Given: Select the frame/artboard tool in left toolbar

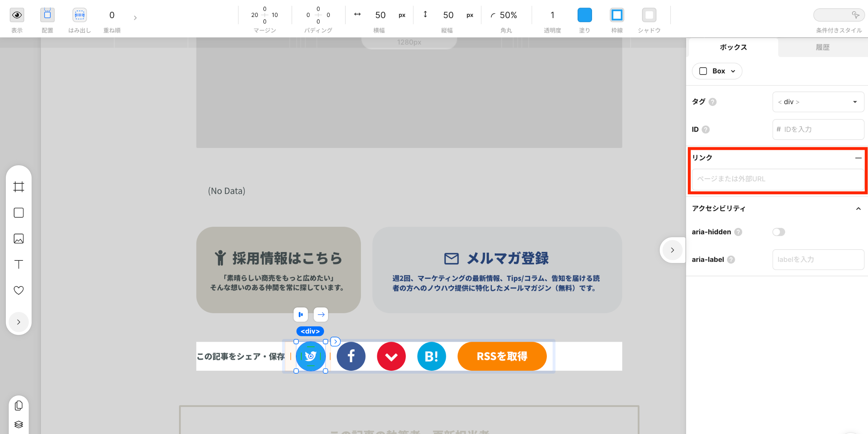Looking at the screenshot, I should 19,187.
